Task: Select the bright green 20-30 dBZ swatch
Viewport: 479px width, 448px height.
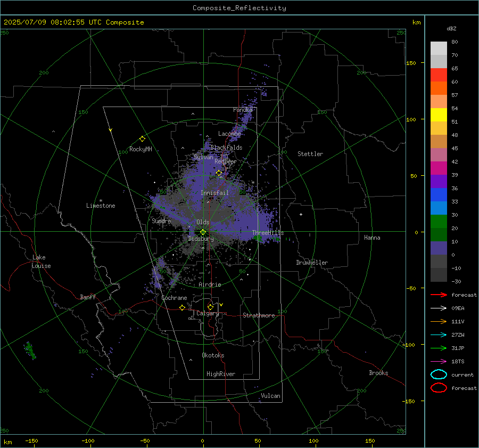Action: pyautogui.click(x=439, y=222)
